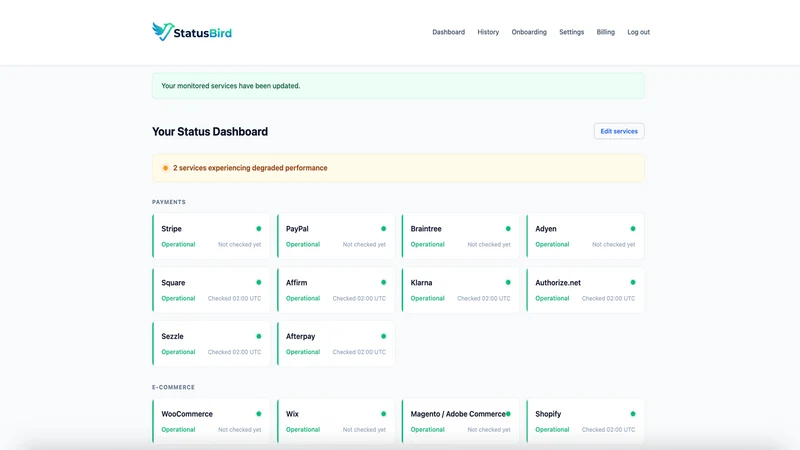Image resolution: width=800 pixels, height=450 pixels.
Task: Open the Dashboard nav item
Action: [x=448, y=32]
